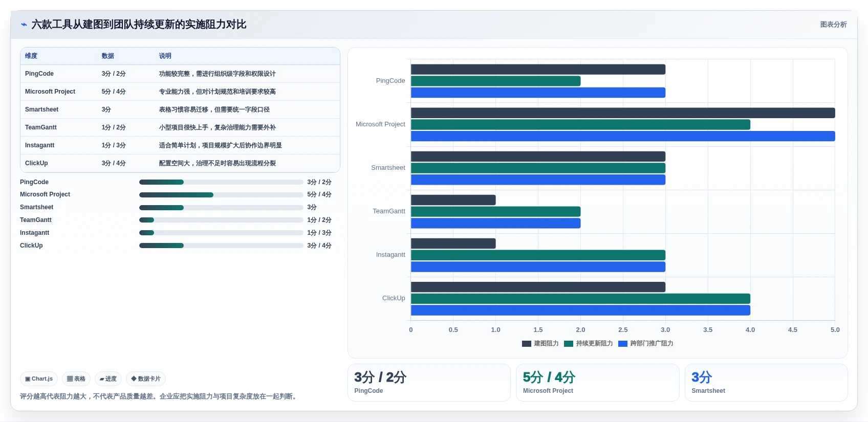The image size is (868, 422).
Task: Select the 表格 tag chip
Action: click(76, 379)
